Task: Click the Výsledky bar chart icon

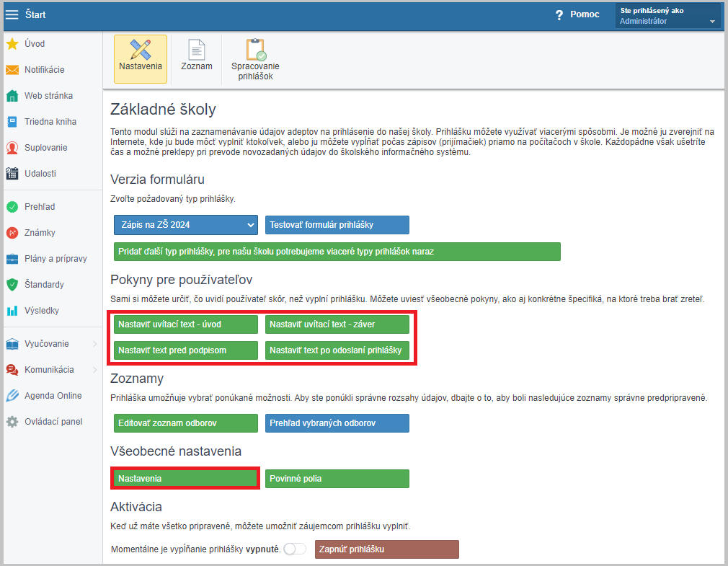Action: [x=12, y=311]
